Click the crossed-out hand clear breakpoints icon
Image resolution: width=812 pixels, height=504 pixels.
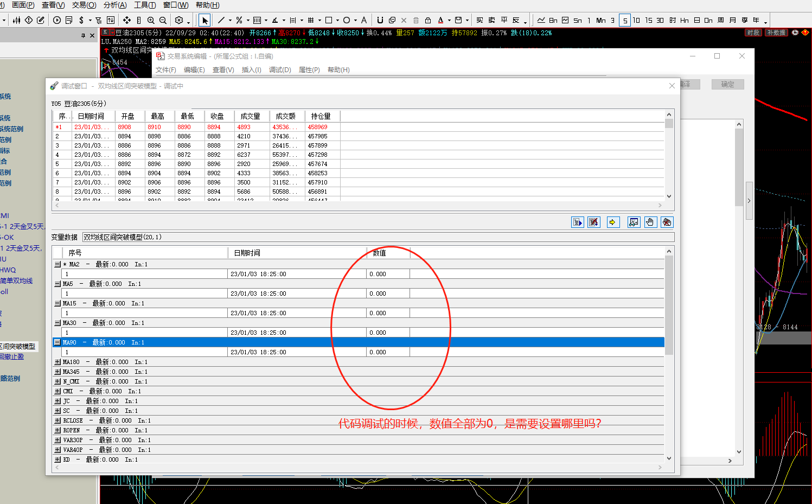[667, 222]
